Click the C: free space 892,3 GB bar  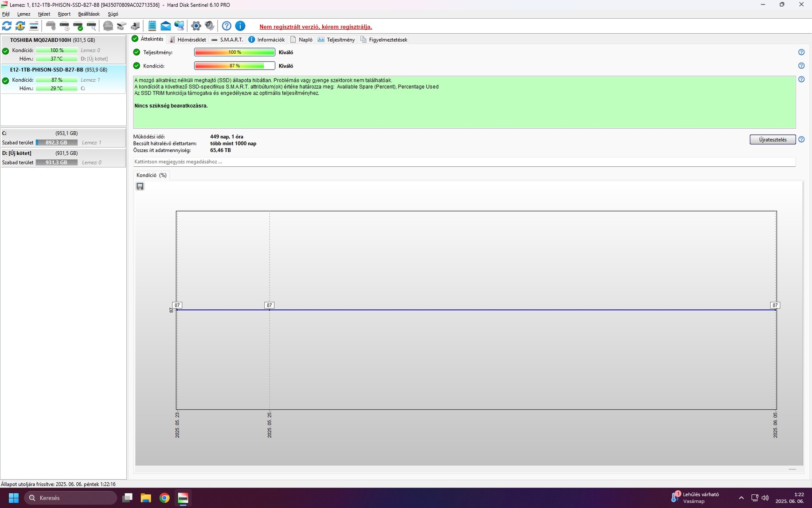[57, 142]
